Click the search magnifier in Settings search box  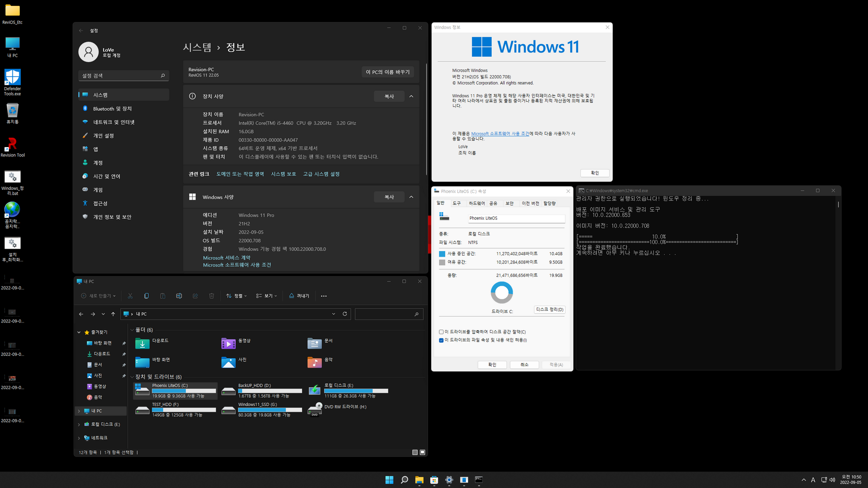coord(163,76)
